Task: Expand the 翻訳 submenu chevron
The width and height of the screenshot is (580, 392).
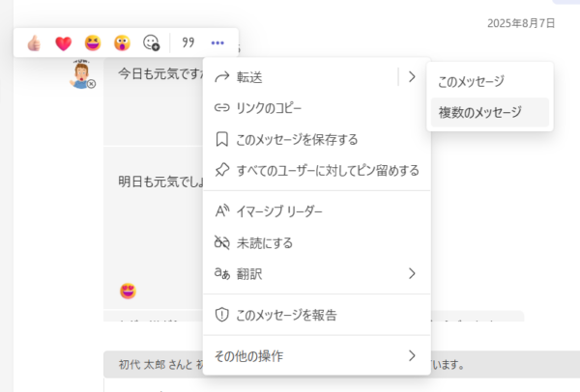Action: (x=411, y=273)
